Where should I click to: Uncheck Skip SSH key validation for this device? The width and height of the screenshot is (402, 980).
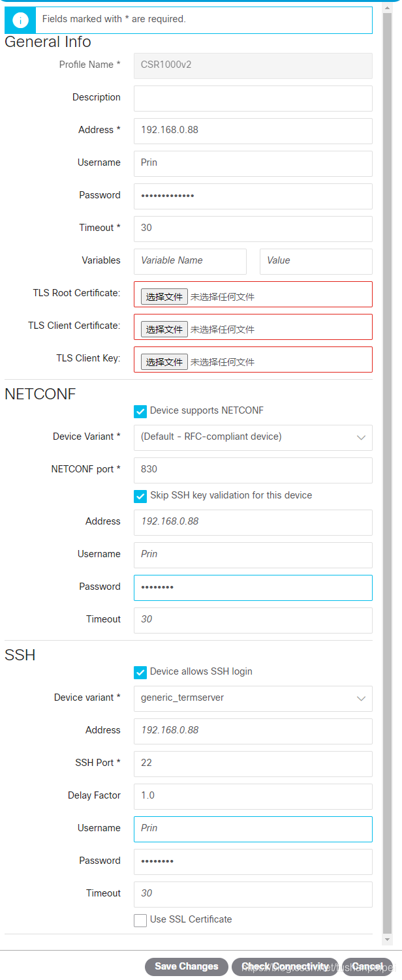pos(140,496)
